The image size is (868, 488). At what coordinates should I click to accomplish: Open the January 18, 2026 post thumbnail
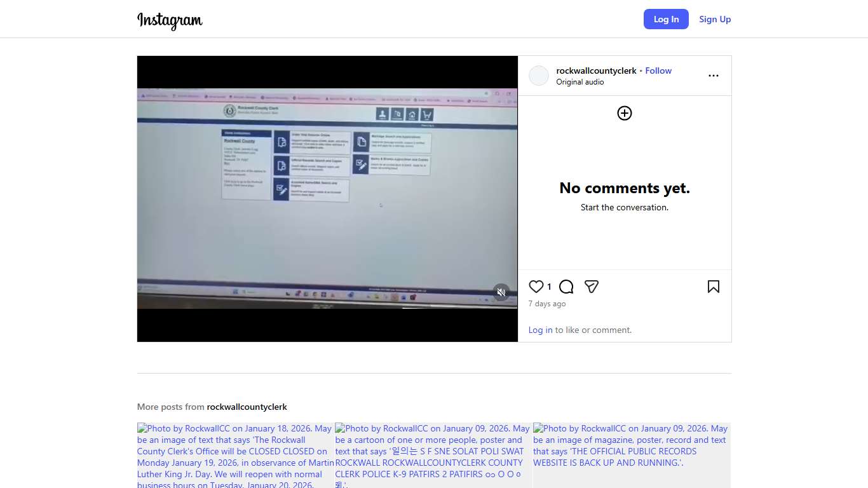point(235,455)
